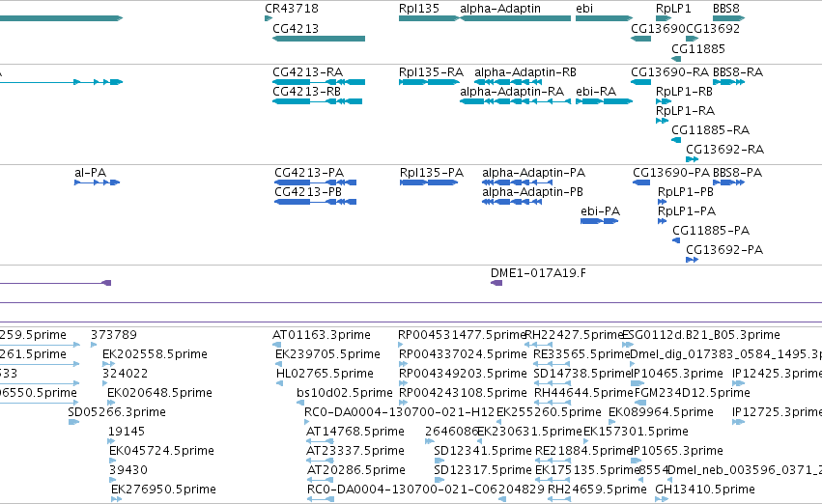Open protein RpI135-PA
Viewport: 822px width, 504px height.
point(432,173)
